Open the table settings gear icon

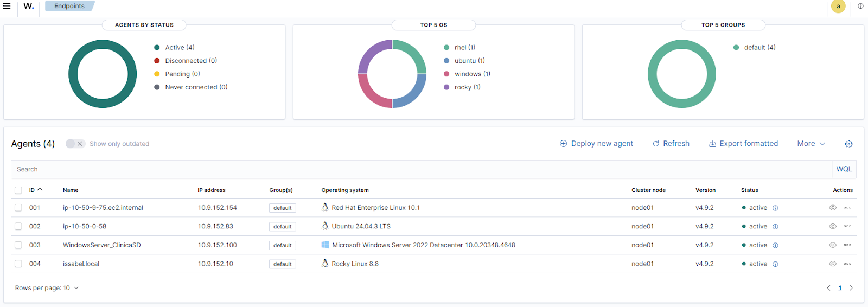pos(849,144)
